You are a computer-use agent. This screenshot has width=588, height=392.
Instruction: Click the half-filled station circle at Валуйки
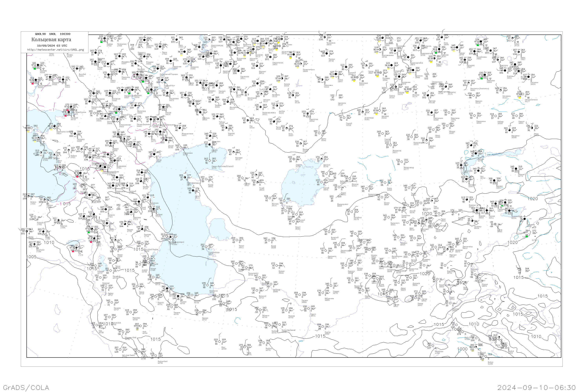77,68
